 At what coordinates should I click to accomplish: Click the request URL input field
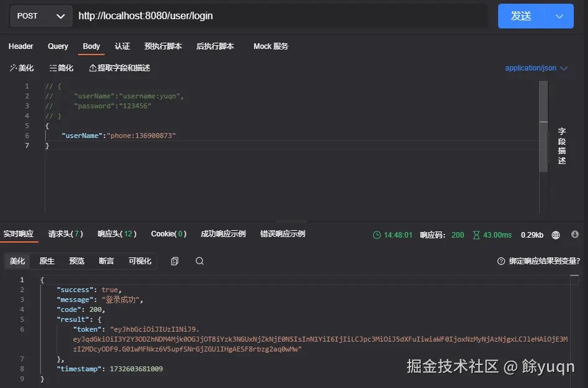pyautogui.click(x=282, y=16)
